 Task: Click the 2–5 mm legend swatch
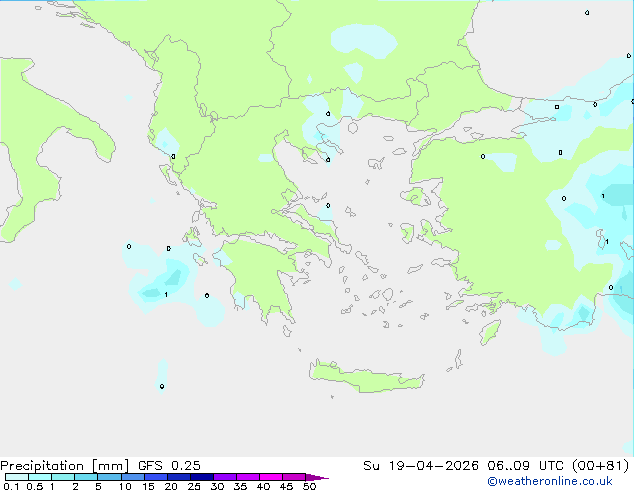click(86, 477)
